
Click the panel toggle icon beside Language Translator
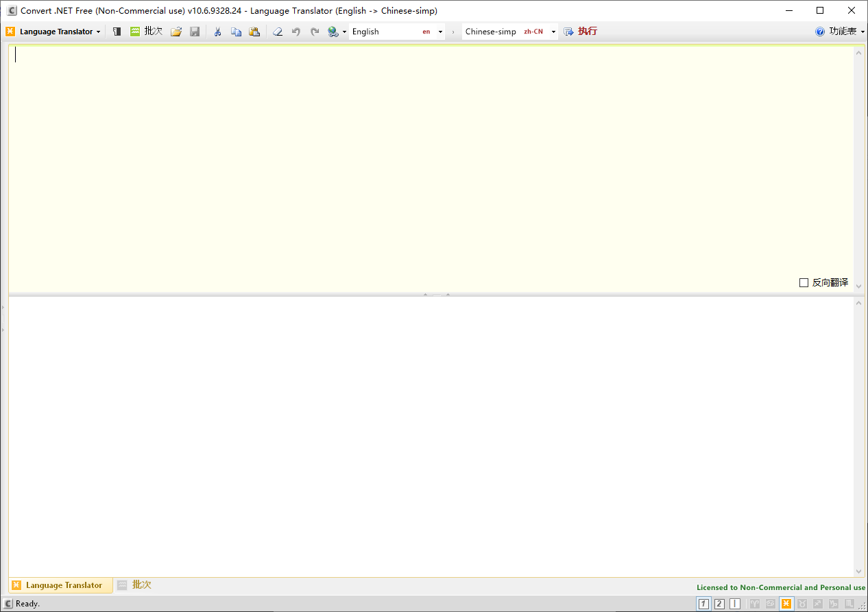pyautogui.click(x=117, y=32)
